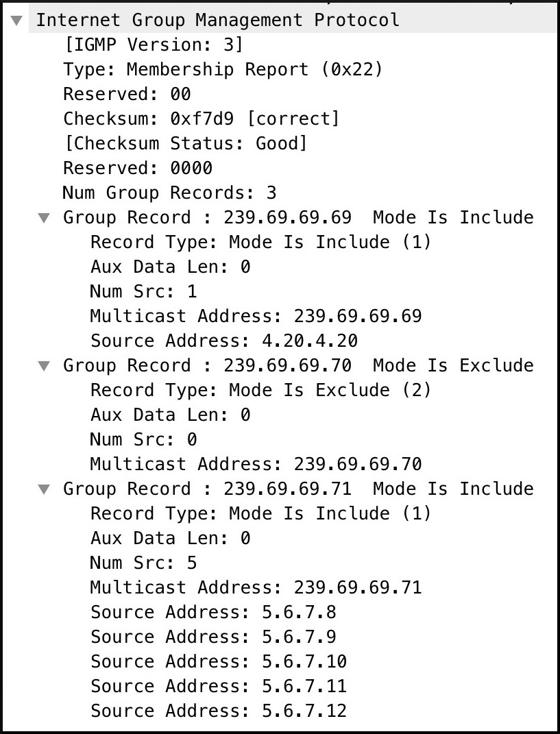Select Source Address 5.6.7.8 row
This screenshot has width=560, height=734.
pyautogui.click(x=213, y=613)
